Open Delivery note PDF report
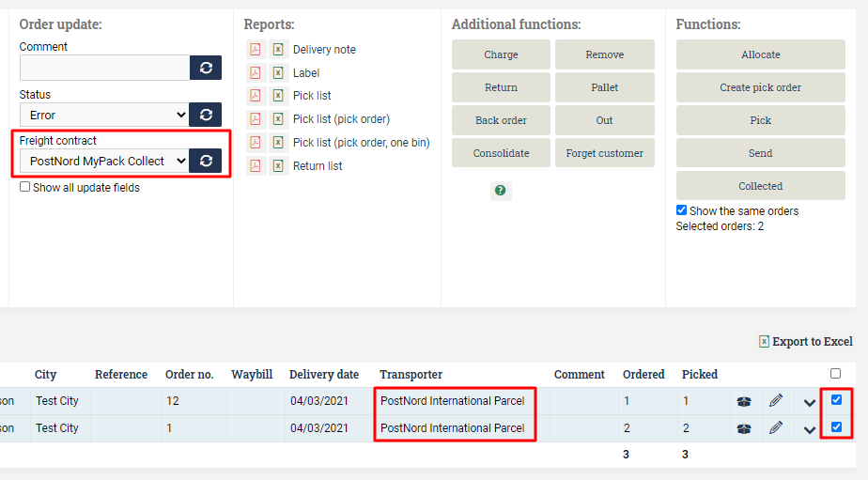This screenshot has width=868, height=480. point(256,49)
